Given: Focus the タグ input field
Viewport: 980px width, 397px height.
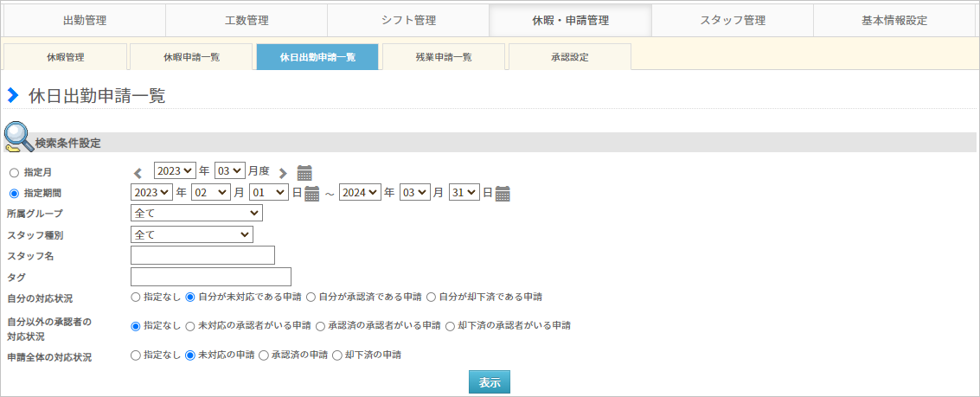Looking at the screenshot, I should pyautogui.click(x=210, y=277).
